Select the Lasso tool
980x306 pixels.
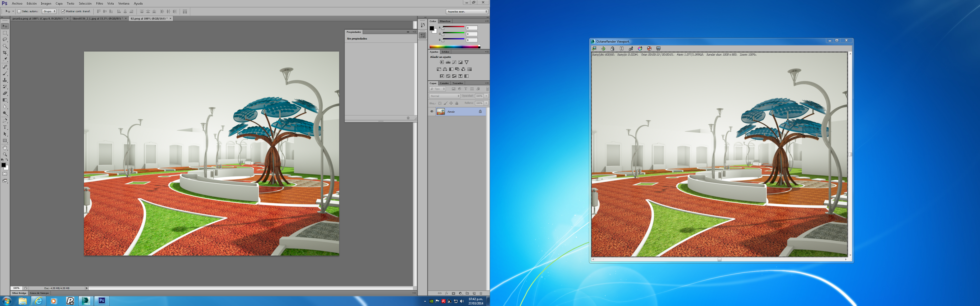(x=5, y=40)
